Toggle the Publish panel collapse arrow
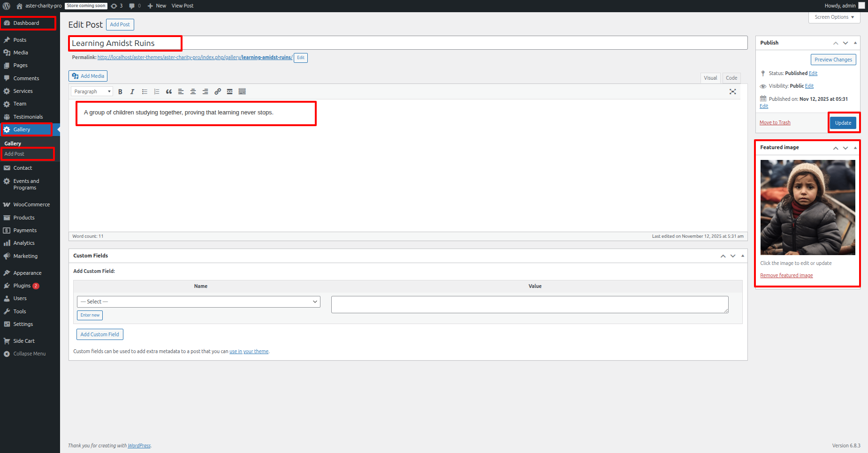 pos(855,43)
